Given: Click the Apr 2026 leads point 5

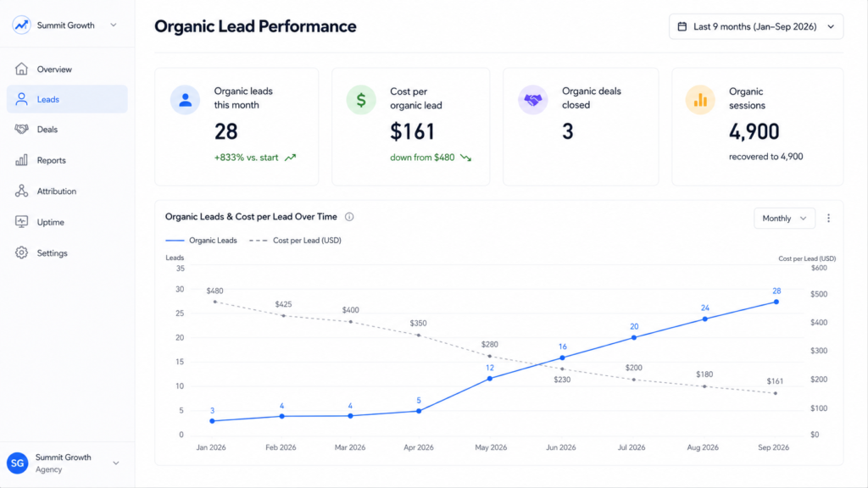Looking at the screenshot, I should 419,411.
